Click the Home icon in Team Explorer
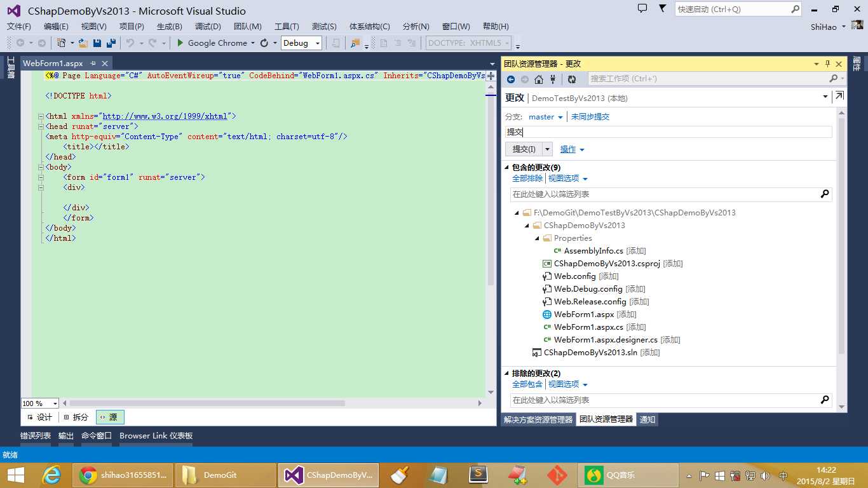 pyautogui.click(x=539, y=79)
